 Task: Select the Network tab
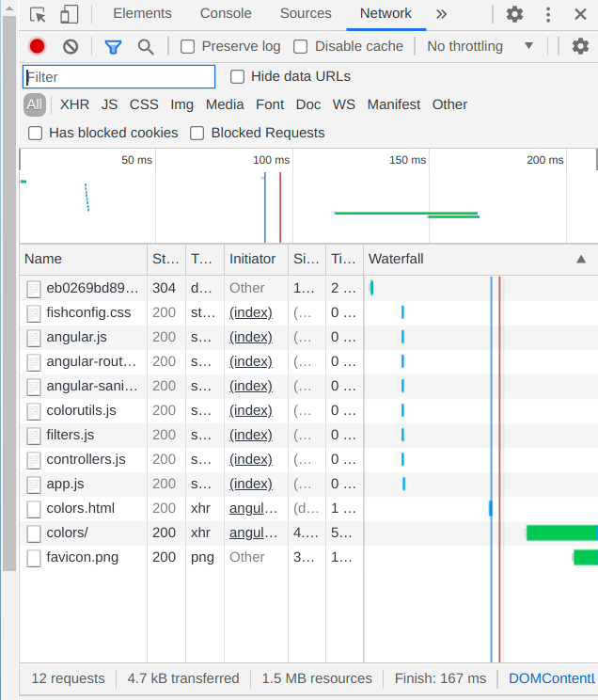click(386, 13)
